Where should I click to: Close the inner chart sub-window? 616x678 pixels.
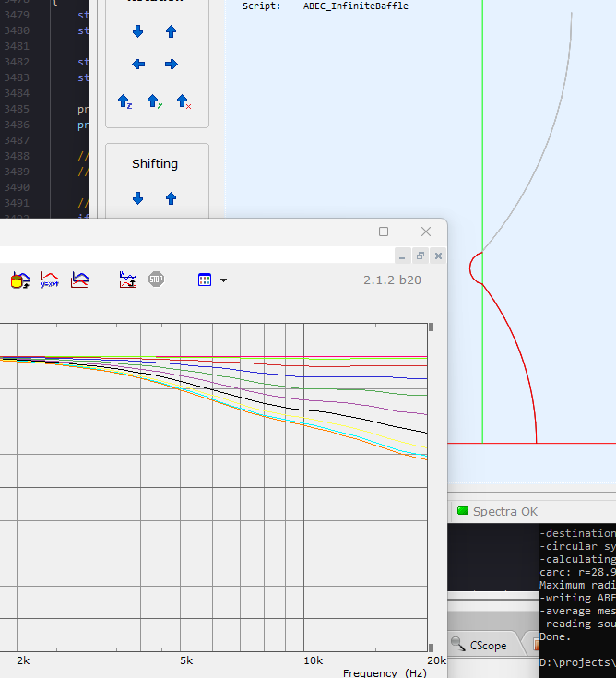tap(438, 256)
